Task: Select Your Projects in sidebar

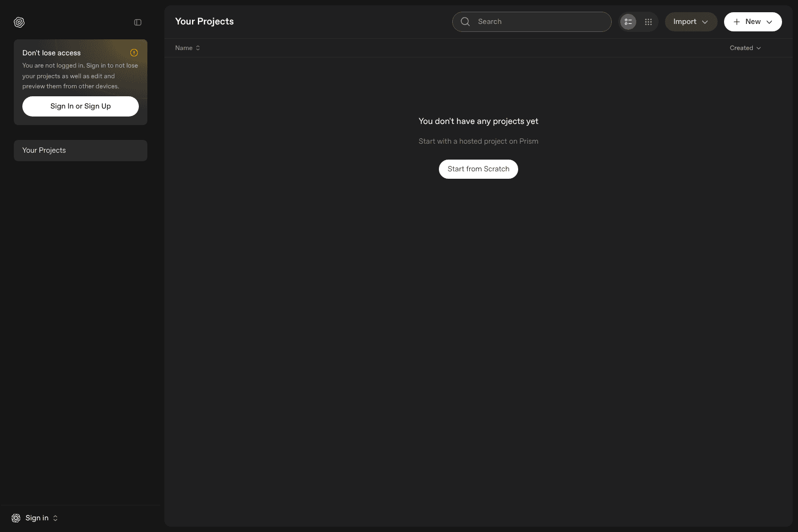Action: [80, 151]
